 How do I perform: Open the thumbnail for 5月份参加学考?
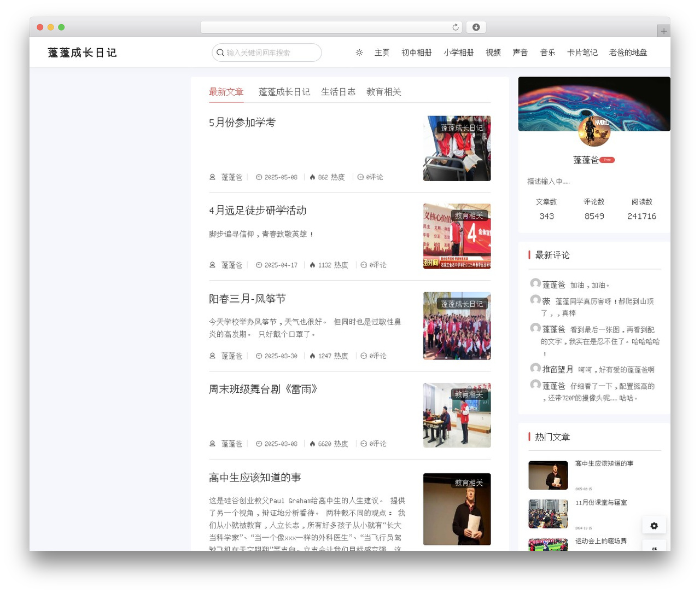pyautogui.click(x=457, y=148)
